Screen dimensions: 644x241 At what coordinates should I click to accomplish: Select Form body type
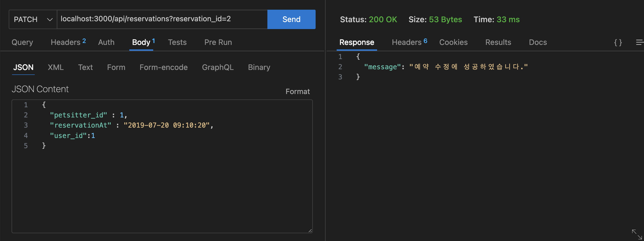(x=116, y=67)
